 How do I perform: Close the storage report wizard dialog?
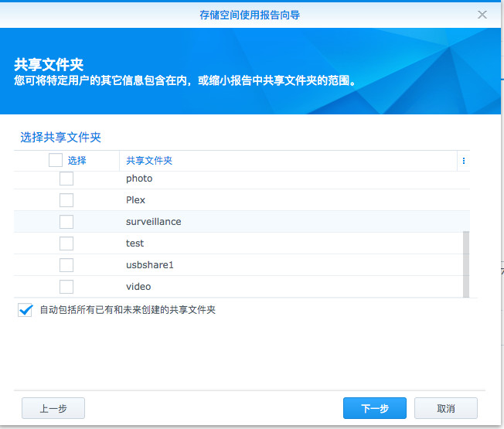482,15
